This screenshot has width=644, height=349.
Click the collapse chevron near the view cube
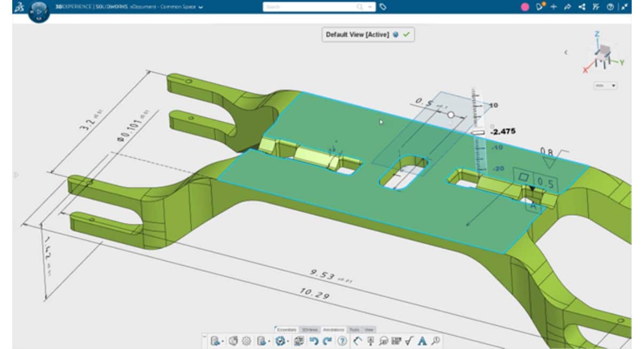pyautogui.click(x=566, y=52)
